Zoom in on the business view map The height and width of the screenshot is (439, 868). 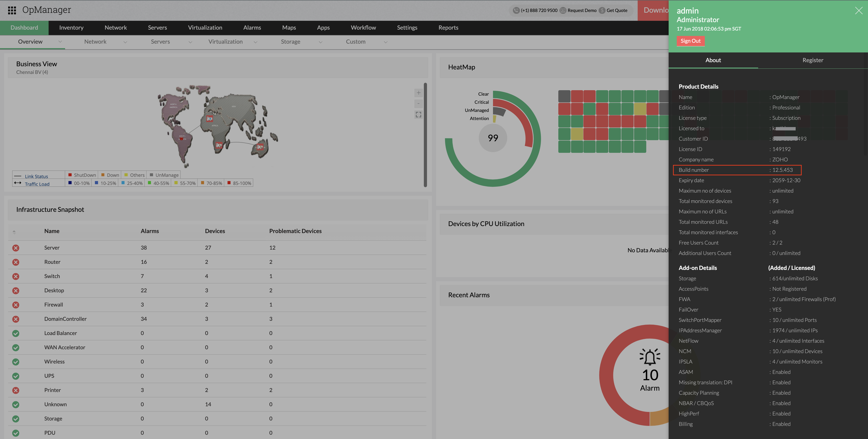click(418, 93)
